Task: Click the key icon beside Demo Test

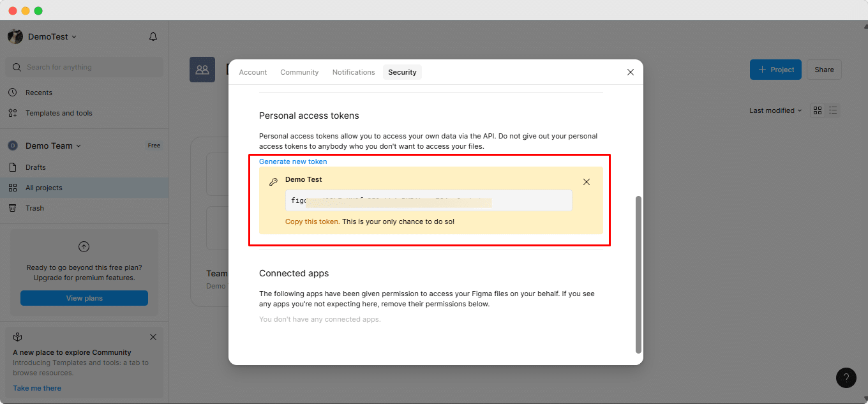Action: coord(273,182)
